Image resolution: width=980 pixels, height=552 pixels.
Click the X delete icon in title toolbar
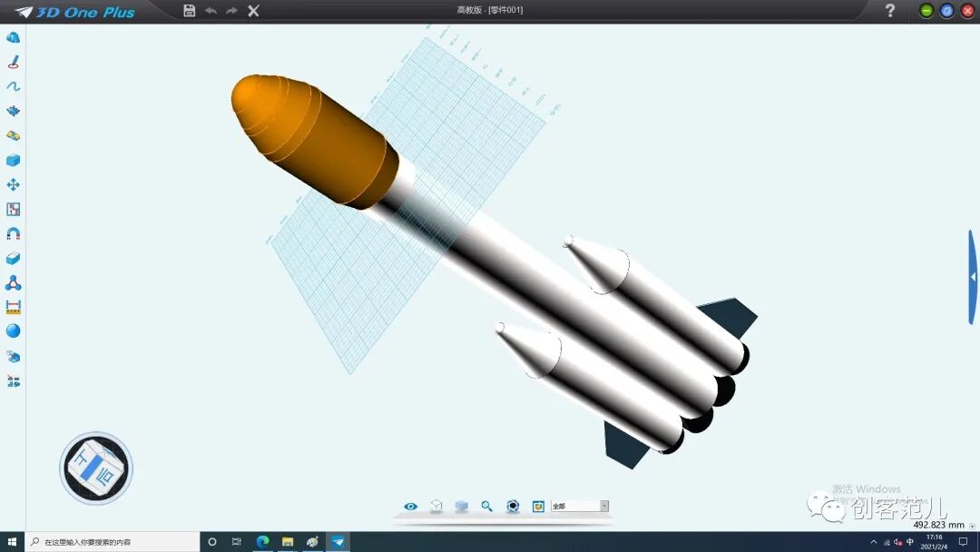point(253,11)
